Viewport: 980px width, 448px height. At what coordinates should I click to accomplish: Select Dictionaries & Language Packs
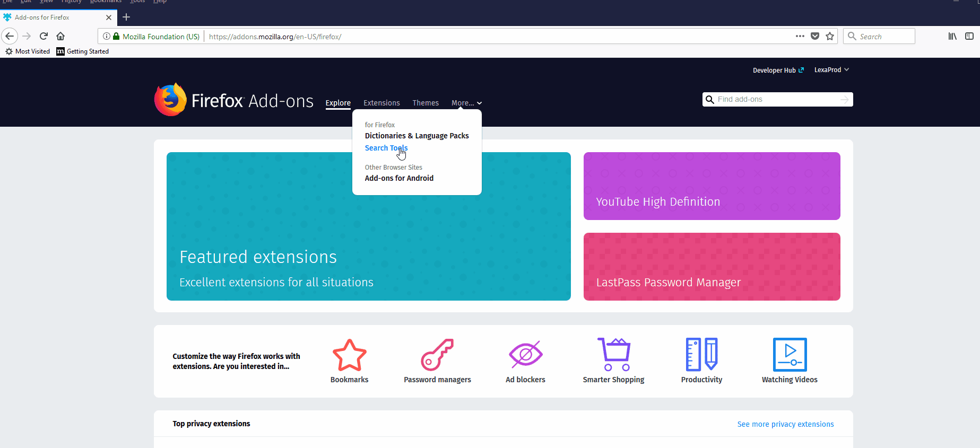pos(417,136)
